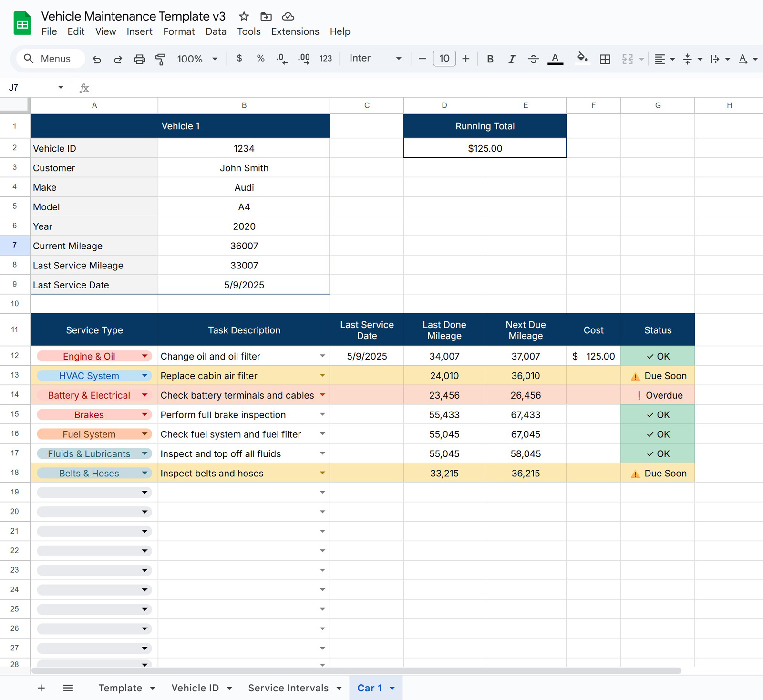The height and width of the screenshot is (700, 763).
Task: Open the View menu
Action: tap(105, 31)
